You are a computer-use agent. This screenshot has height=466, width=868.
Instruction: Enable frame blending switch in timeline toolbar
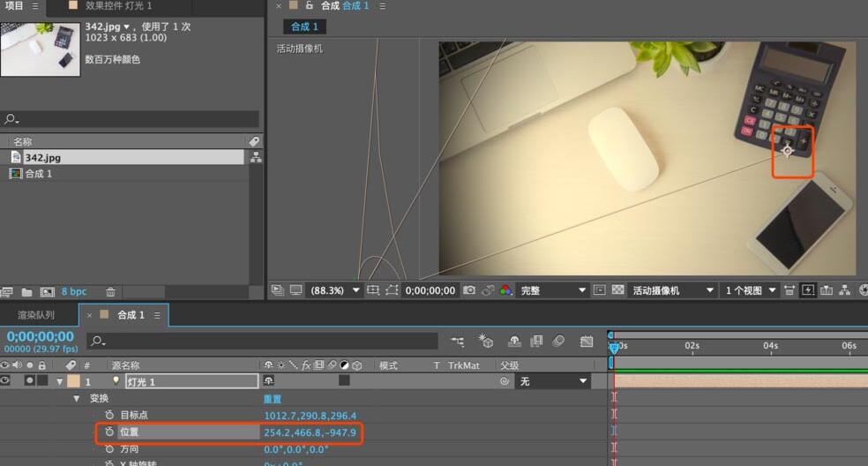(536, 342)
